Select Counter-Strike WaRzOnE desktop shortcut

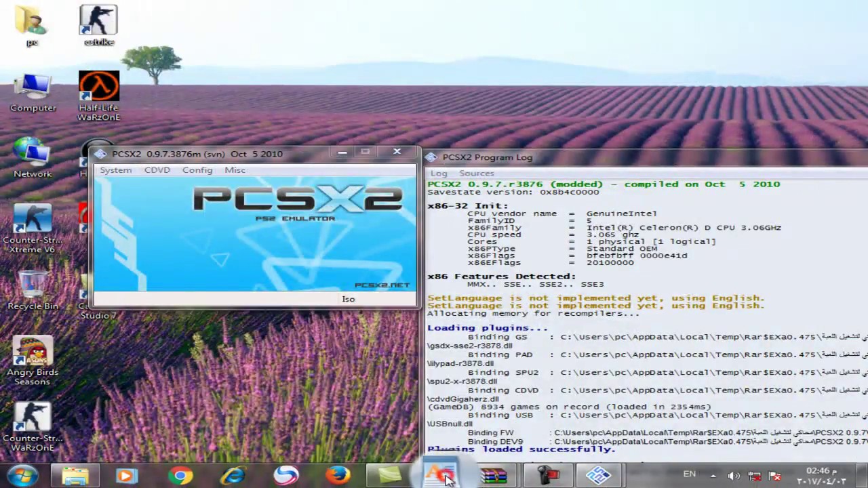(33, 427)
